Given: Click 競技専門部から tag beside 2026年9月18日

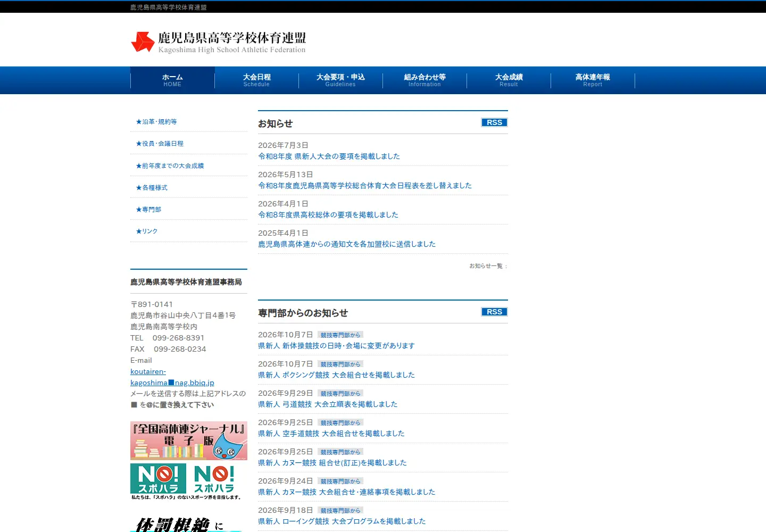Looking at the screenshot, I should pyautogui.click(x=340, y=511).
